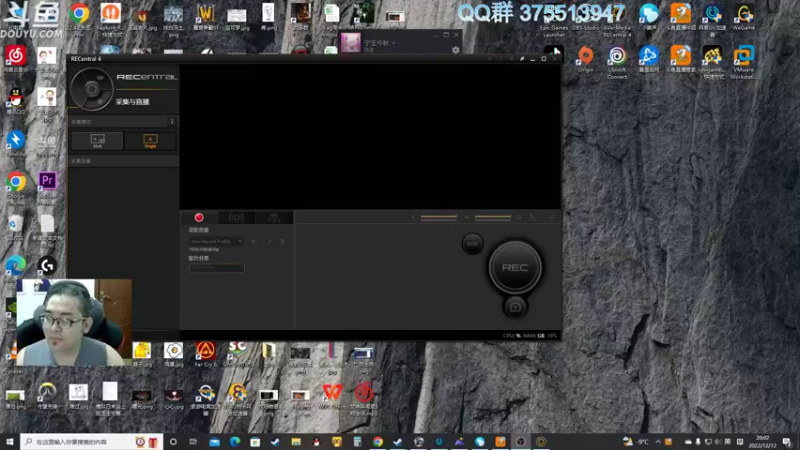Image resolution: width=800 pixels, height=450 pixels.
Task: Click the taskbar clock showing 2022/12/12
Action: [762, 441]
